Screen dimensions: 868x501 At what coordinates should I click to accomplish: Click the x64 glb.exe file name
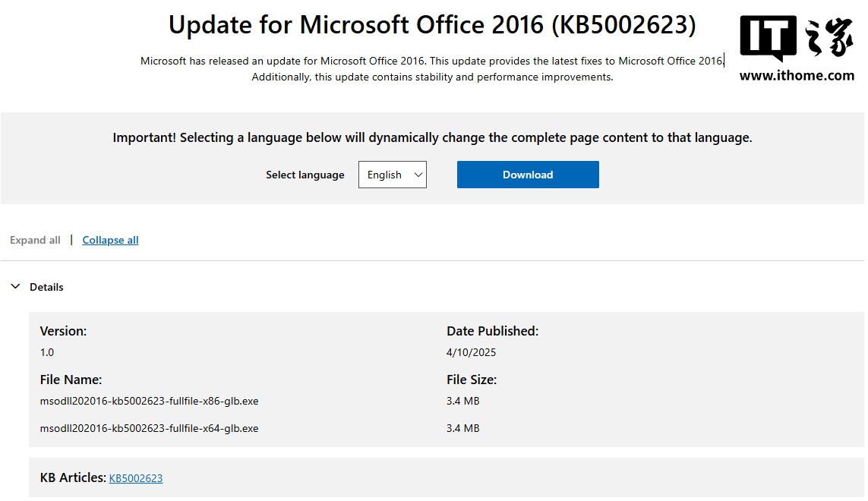[149, 428]
